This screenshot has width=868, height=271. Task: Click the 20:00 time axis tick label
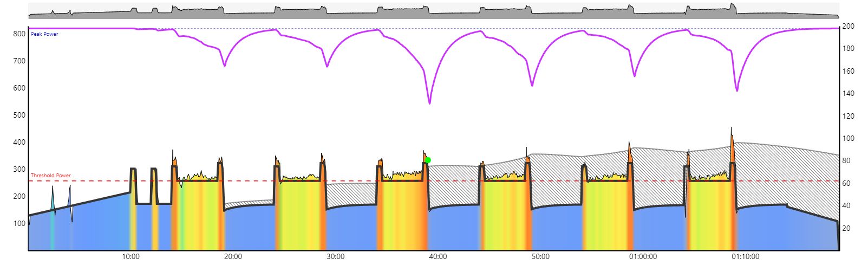click(x=233, y=257)
